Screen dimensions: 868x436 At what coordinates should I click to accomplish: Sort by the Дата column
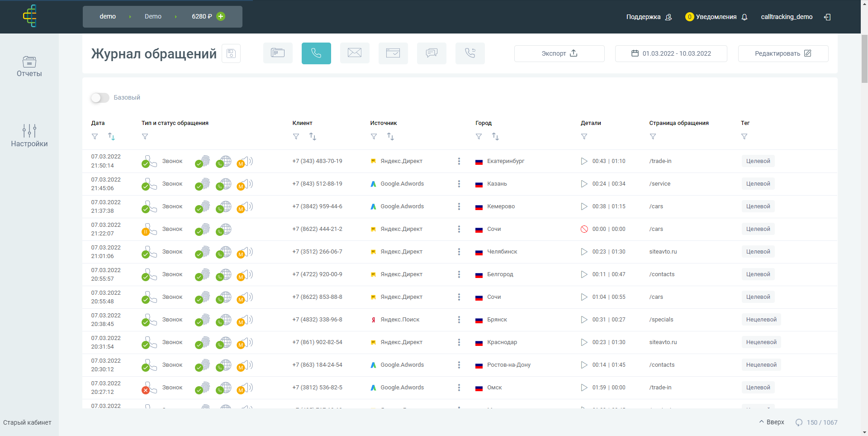tap(111, 136)
